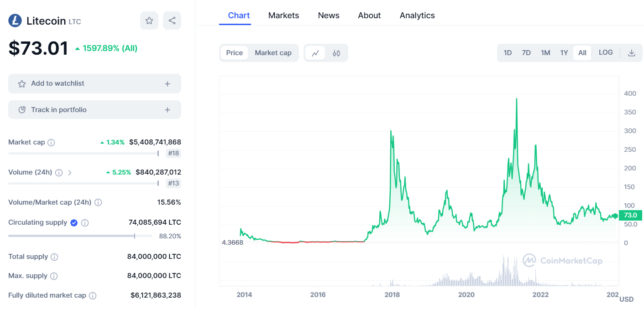Click Volume/Market cap info icon
Viewport: 644px width, 309px height.
[98, 202]
